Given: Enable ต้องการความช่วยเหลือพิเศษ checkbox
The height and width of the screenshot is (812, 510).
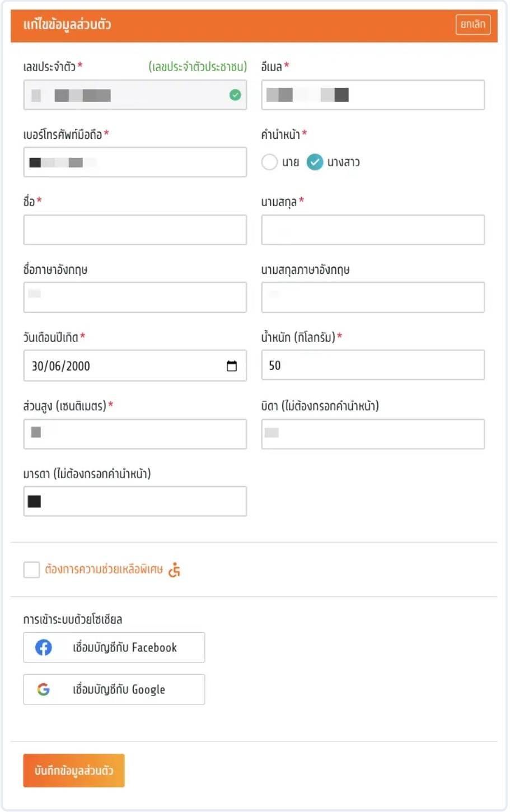Looking at the screenshot, I should pos(31,570).
